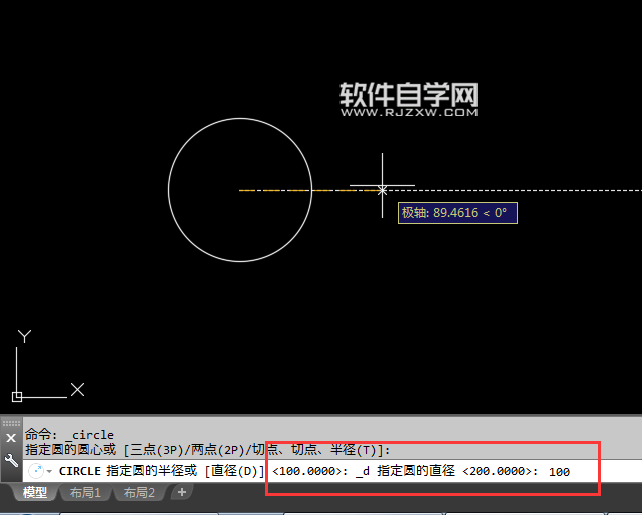This screenshot has height=515, width=642.
Task: Select the 两点(2P) option
Action: tap(217, 450)
